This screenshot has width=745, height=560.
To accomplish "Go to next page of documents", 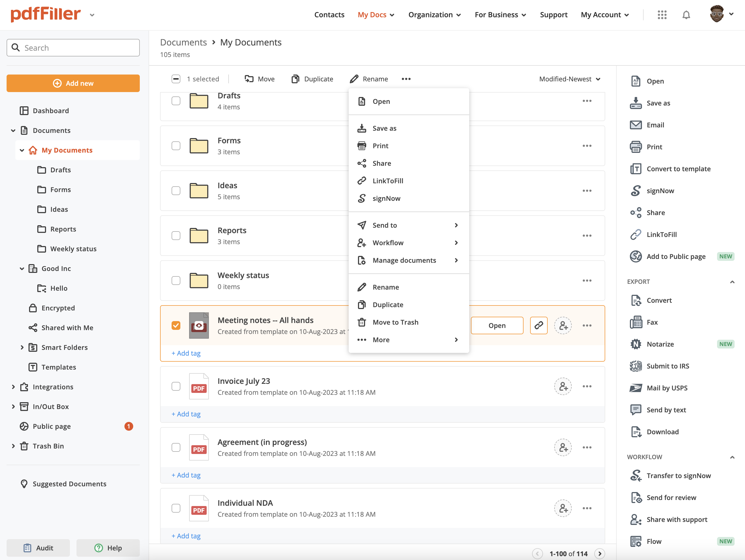I will (599, 553).
